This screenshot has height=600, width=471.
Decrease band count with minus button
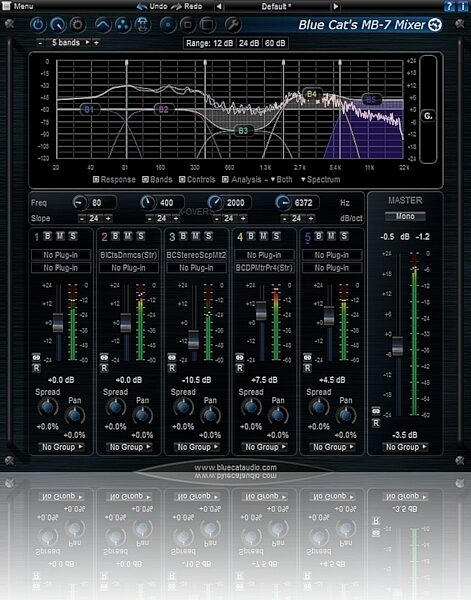tap(40, 42)
